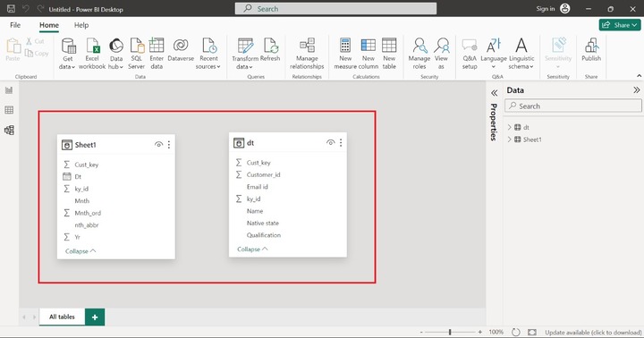Collapse the Sheet1 table card fields
The image size is (644, 338).
(x=80, y=251)
